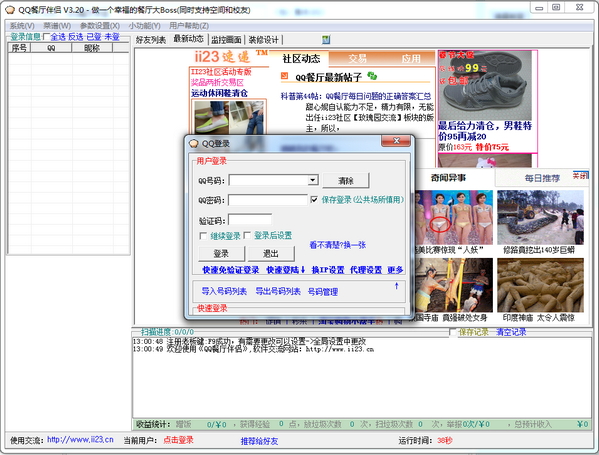
Task: Select the 奇闻异事 tab
Action: 448,178
